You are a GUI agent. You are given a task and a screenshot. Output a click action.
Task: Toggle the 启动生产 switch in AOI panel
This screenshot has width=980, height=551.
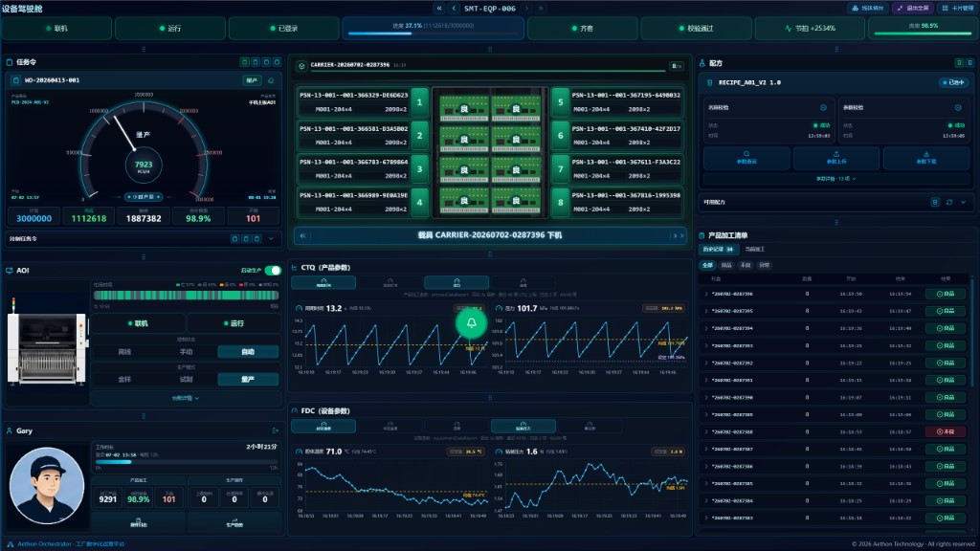(x=273, y=270)
